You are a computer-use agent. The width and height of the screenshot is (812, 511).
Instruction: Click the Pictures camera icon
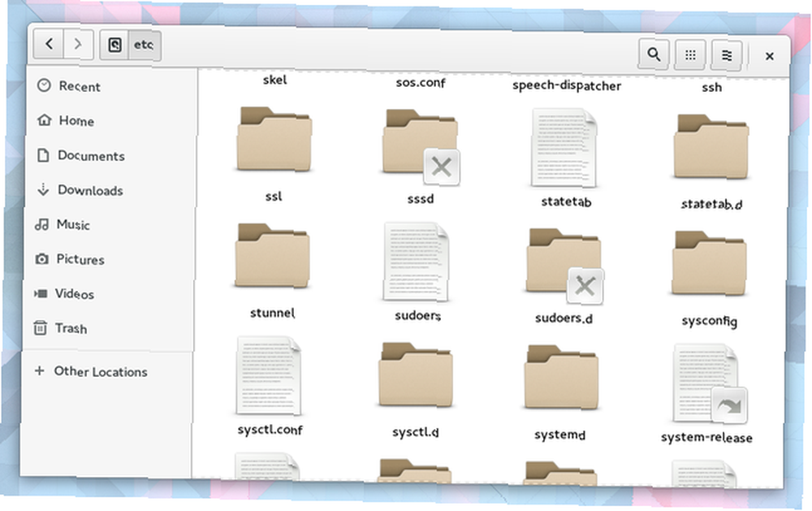click(x=41, y=258)
